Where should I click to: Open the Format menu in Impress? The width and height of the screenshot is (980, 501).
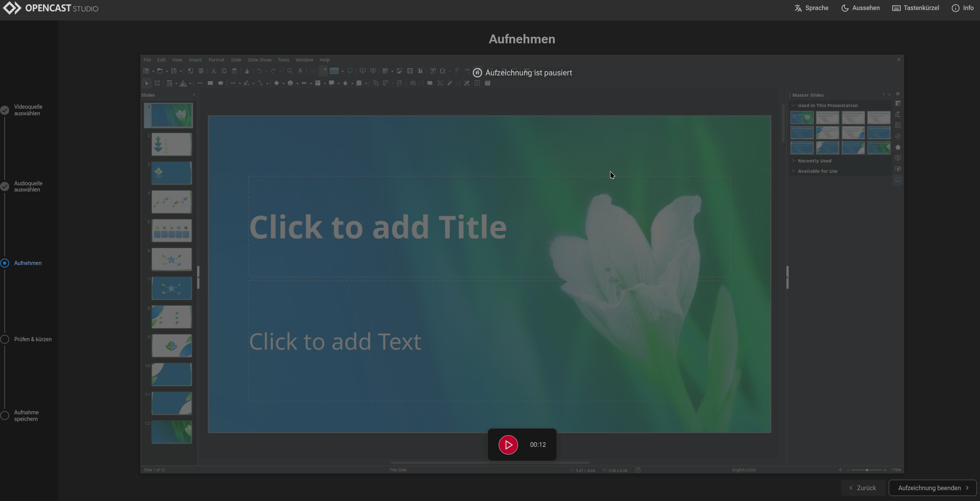(x=216, y=60)
